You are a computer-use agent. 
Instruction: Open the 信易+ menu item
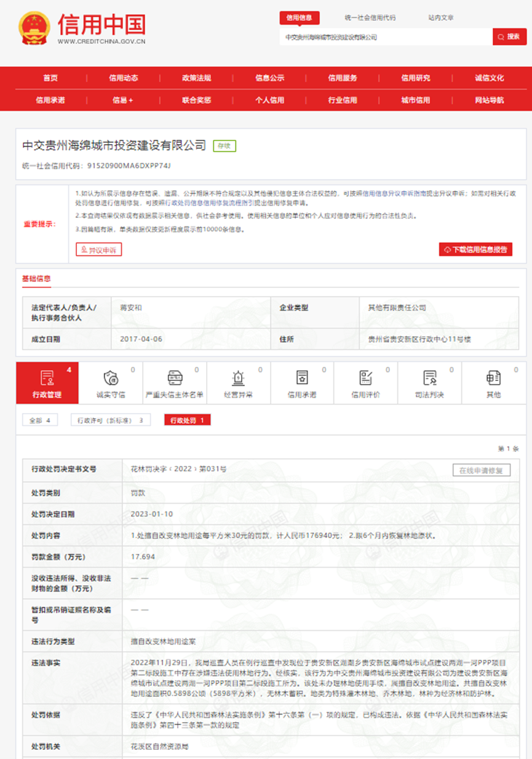point(123,100)
